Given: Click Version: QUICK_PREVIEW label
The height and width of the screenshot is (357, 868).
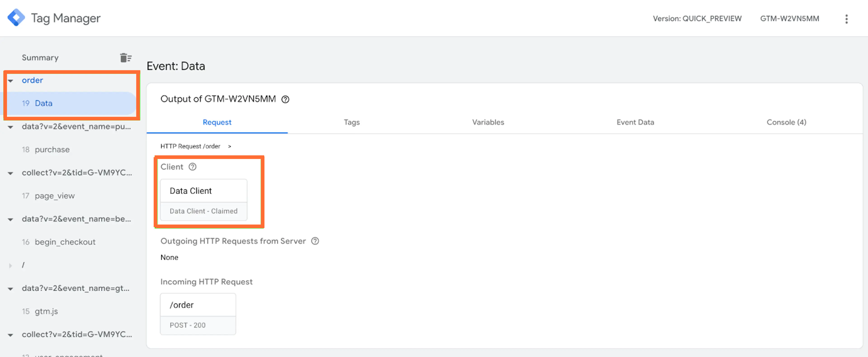Looking at the screenshot, I should pyautogui.click(x=697, y=19).
